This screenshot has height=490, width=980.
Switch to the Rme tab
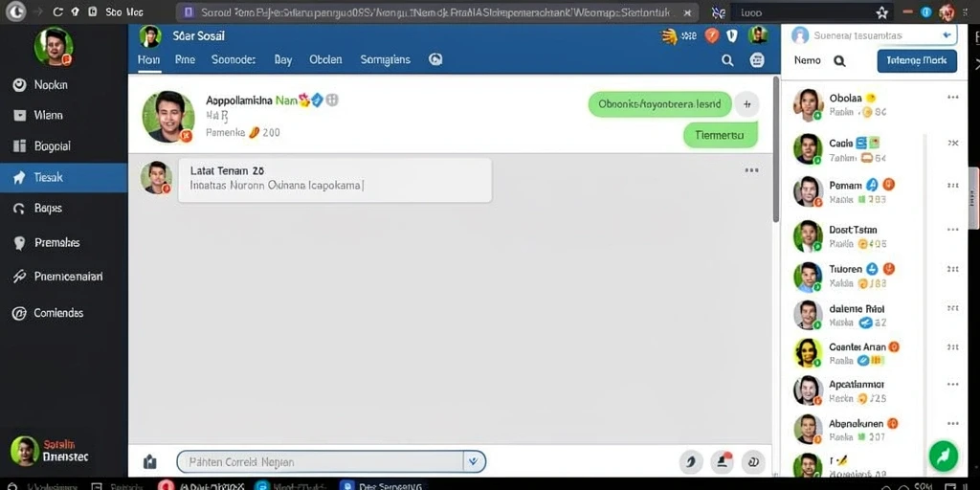pyautogui.click(x=185, y=60)
